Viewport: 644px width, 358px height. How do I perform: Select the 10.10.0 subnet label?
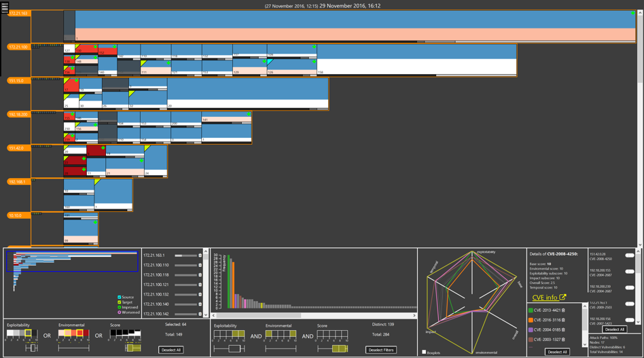click(18, 215)
